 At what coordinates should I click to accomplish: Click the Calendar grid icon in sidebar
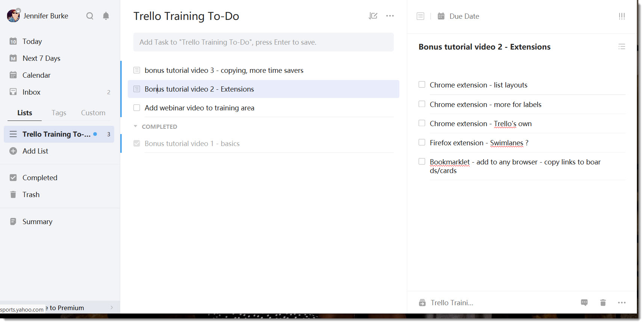point(13,75)
